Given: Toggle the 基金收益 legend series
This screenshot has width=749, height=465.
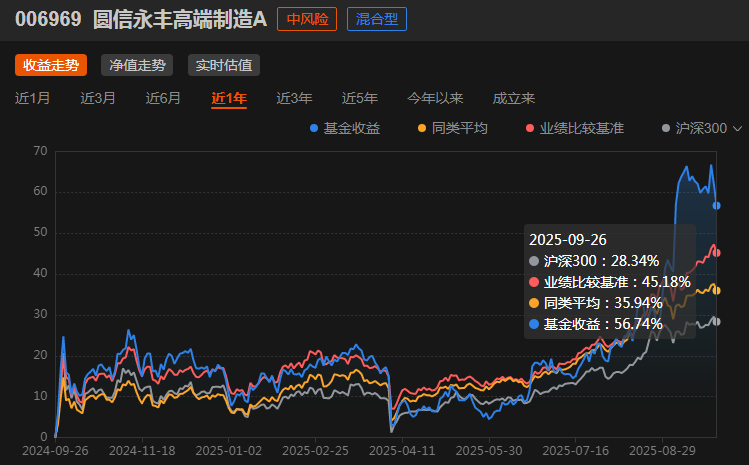Looking at the screenshot, I should [345, 128].
